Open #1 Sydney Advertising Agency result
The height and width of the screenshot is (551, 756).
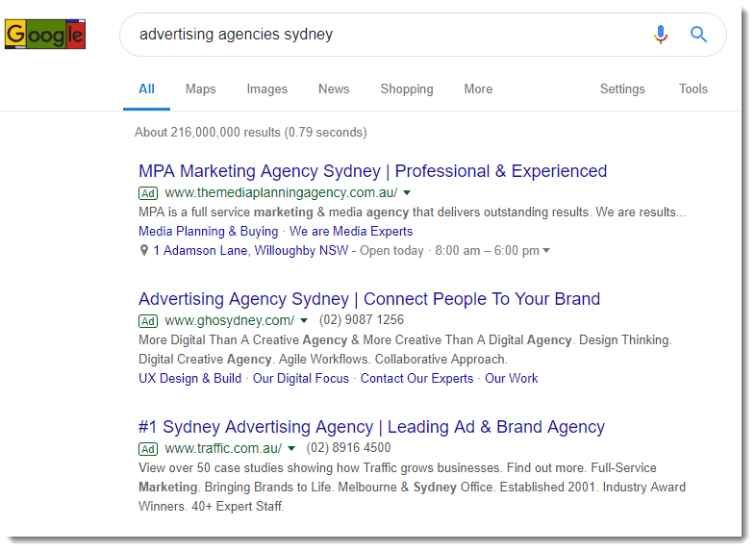pyautogui.click(x=371, y=427)
